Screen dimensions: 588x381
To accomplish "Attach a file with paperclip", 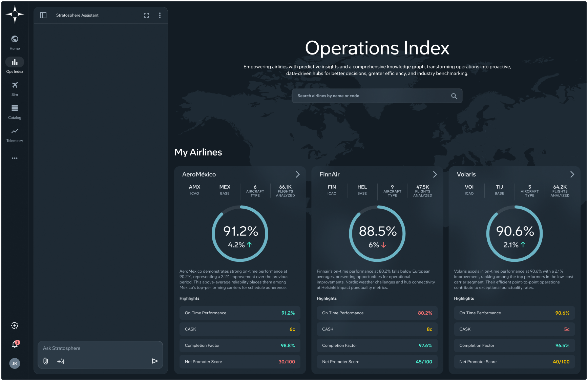I will [x=46, y=361].
